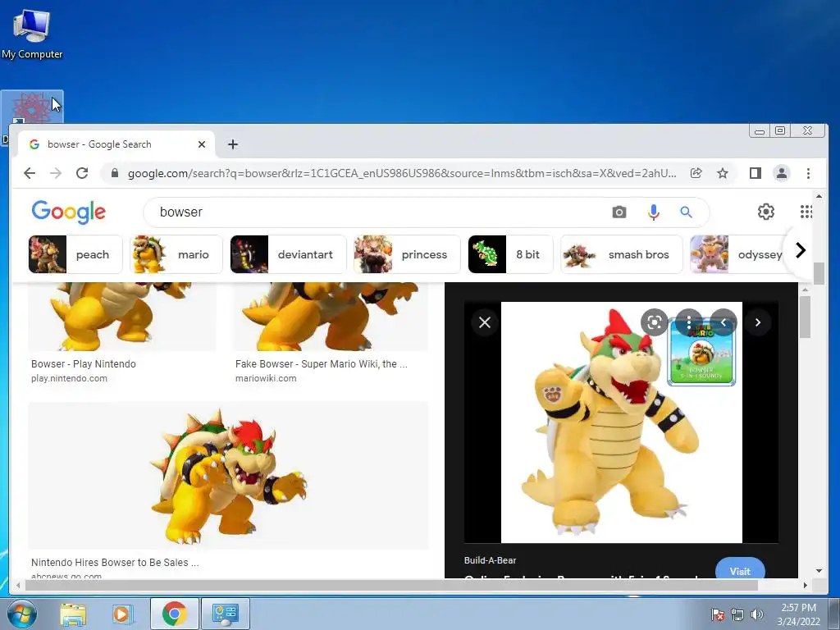Switch to Chrome in the taskbar

(175, 614)
